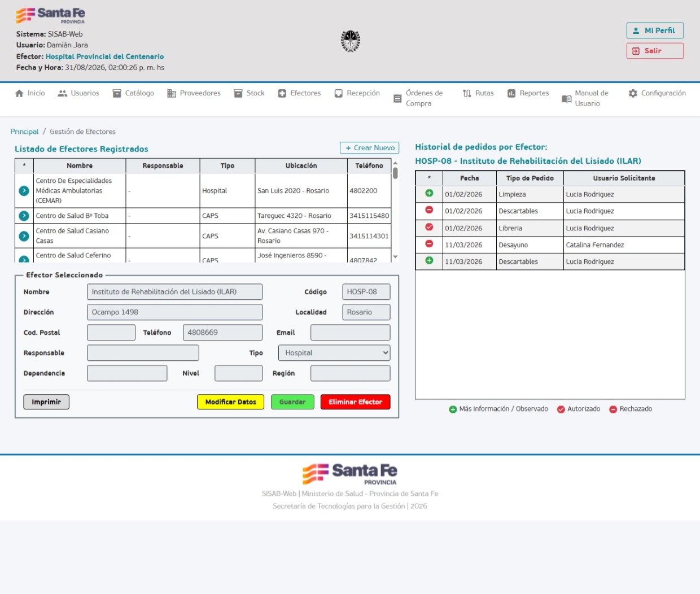Follow the Principal breadcrumb link

[x=24, y=132]
